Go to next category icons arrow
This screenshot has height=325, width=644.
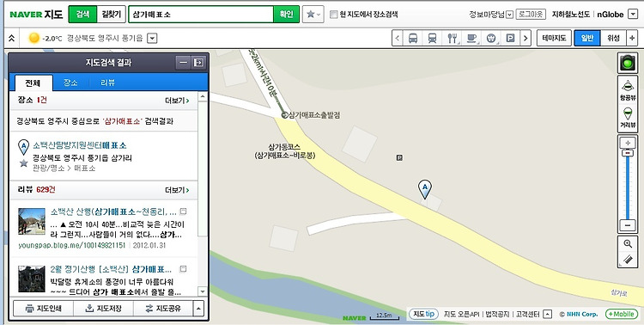coord(526,38)
